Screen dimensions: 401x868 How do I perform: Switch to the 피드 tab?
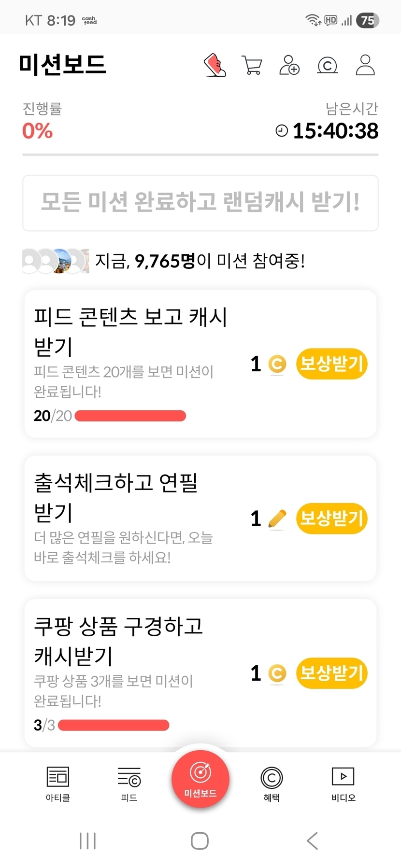point(129,783)
